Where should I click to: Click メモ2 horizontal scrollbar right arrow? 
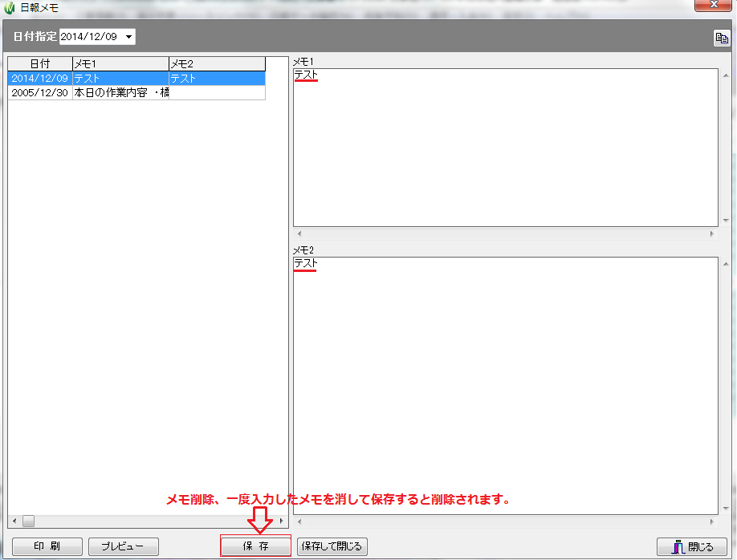[711, 521]
